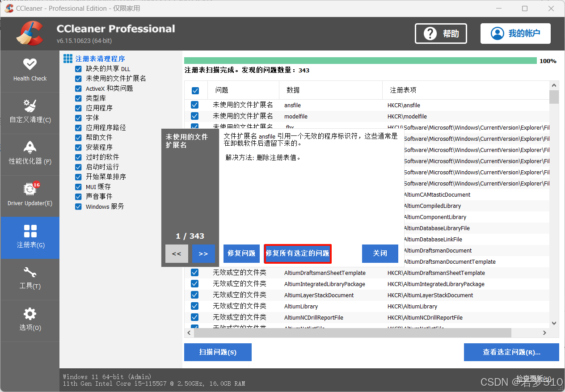Click 修复所有选定的问题 button
The height and width of the screenshot is (392, 565).
[x=298, y=253]
